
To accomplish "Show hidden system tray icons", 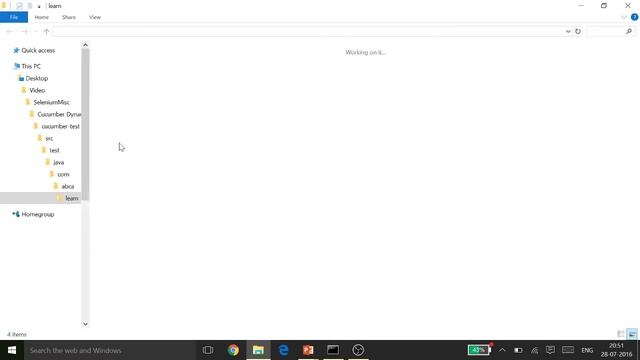I will pyautogui.click(x=502, y=350).
